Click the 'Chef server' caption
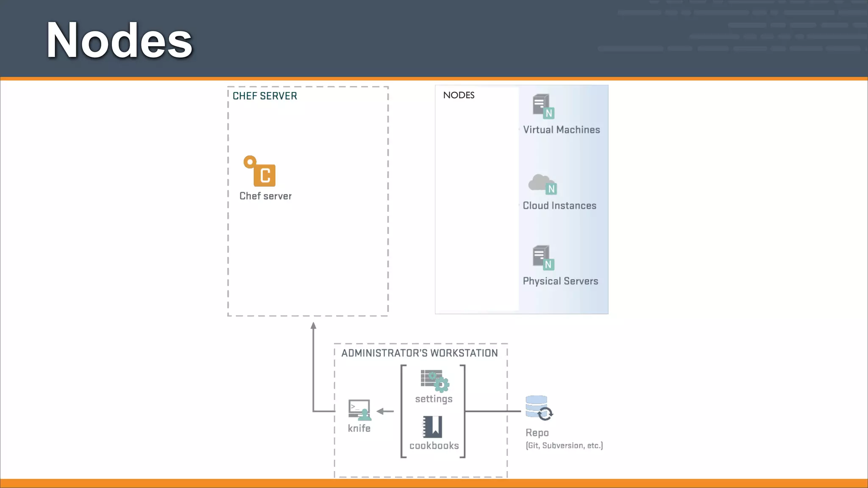This screenshot has height=488, width=868. pos(265,196)
